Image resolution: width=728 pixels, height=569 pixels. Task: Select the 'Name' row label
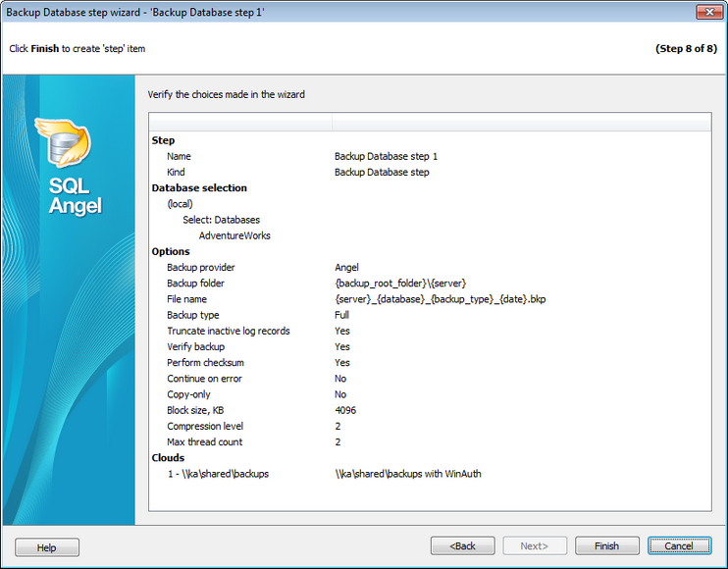tap(179, 156)
